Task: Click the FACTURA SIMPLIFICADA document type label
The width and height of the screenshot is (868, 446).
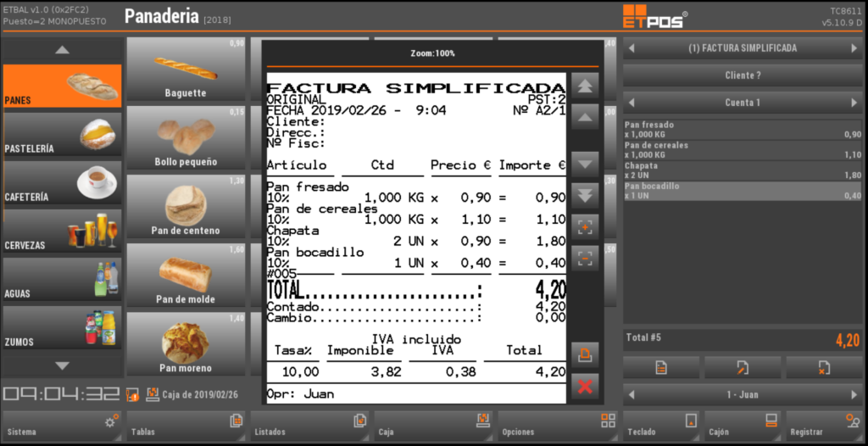Action: 743,48
